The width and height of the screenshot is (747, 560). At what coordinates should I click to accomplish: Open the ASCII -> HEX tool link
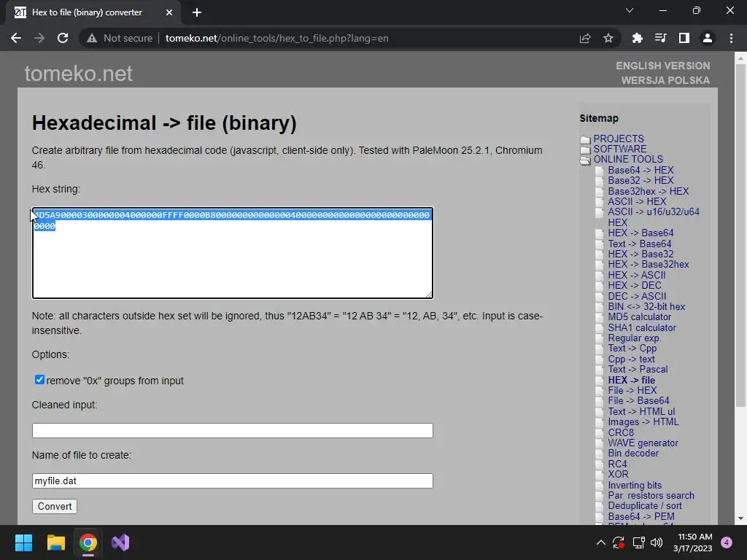pyautogui.click(x=636, y=201)
